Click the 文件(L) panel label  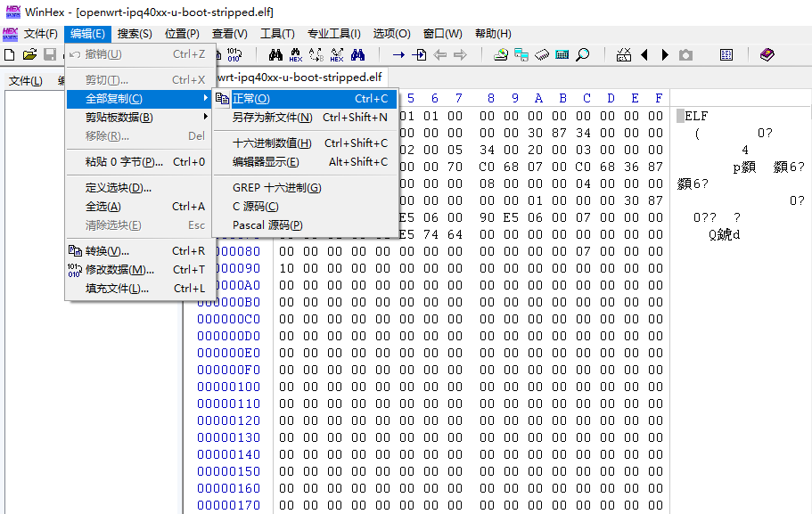25,81
